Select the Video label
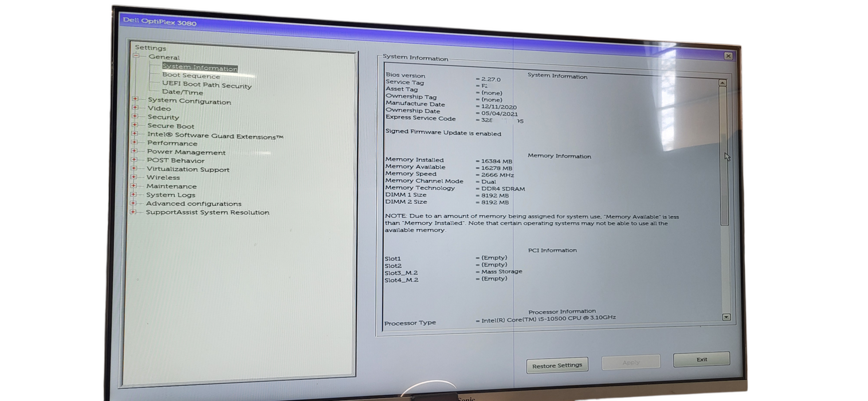Image resolution: width=868 pixels, height=401 pixels. [159, 108]
